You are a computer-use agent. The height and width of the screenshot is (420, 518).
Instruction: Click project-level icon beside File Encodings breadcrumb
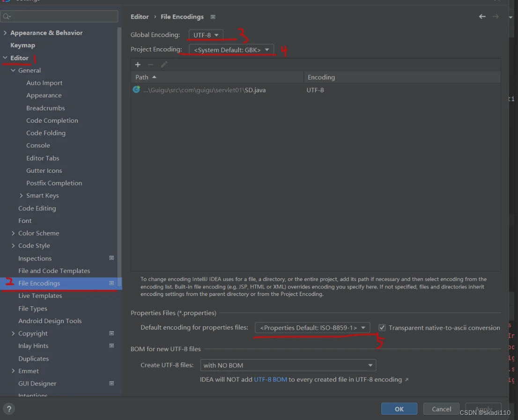click(x=213, y=17)
